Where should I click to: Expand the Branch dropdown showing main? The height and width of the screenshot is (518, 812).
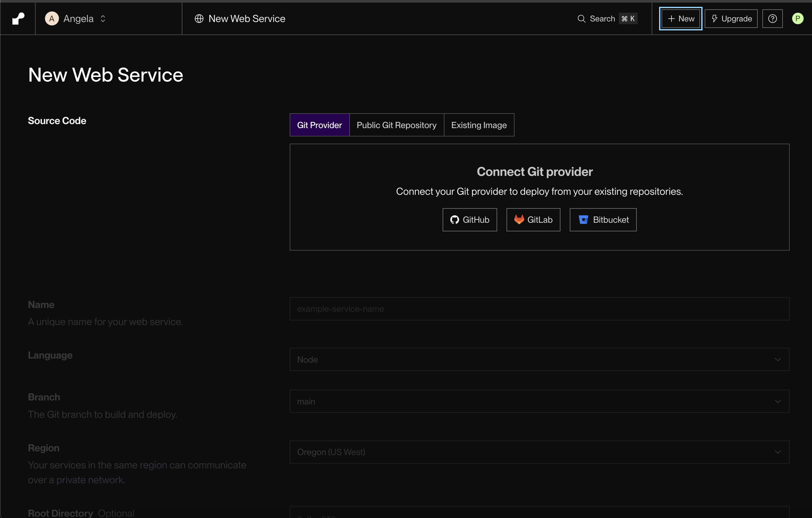click(x=539, y=401)
